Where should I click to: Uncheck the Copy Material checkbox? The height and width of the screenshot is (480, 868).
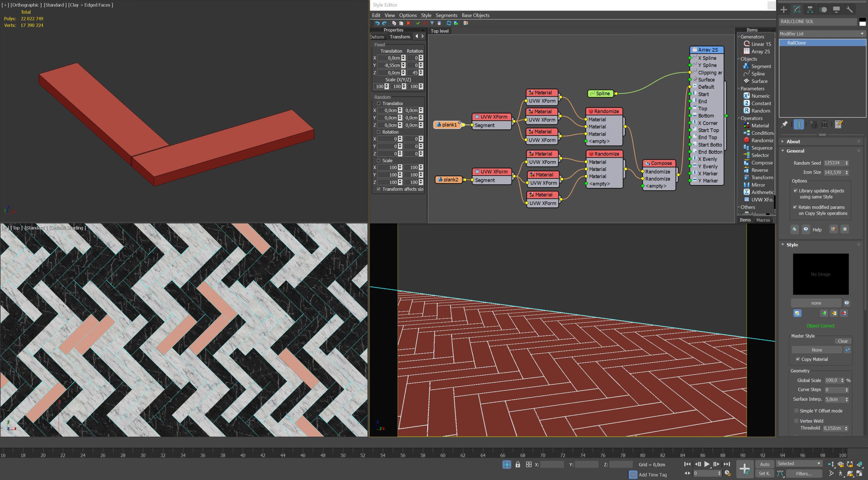click(797, 359)
